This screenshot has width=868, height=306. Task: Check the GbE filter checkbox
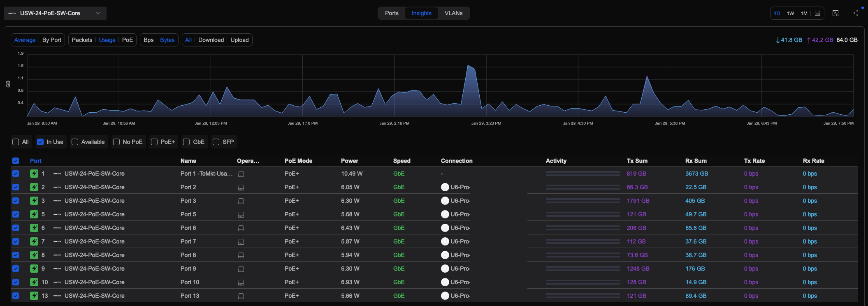pyautogui.click(x=186, y=142)
